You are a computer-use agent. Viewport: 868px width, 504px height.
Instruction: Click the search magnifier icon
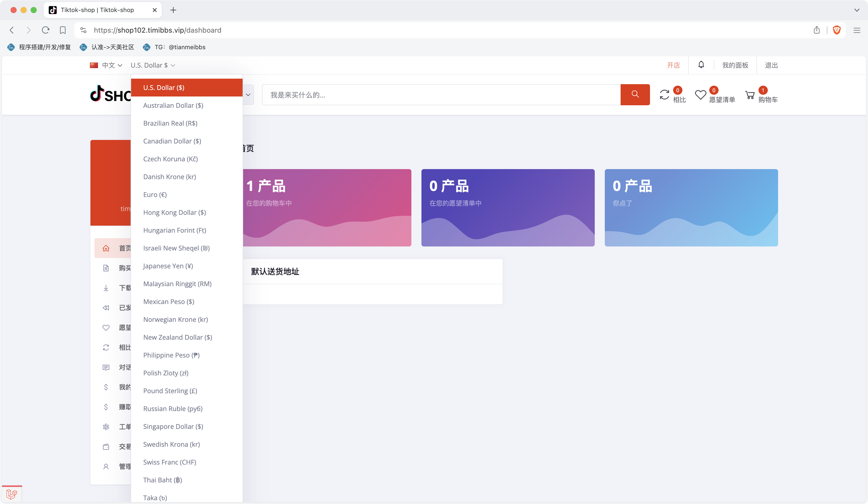click(635, 94)
